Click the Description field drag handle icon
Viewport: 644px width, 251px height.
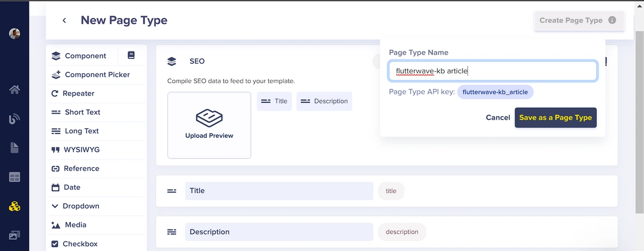(x=172, y=232)
